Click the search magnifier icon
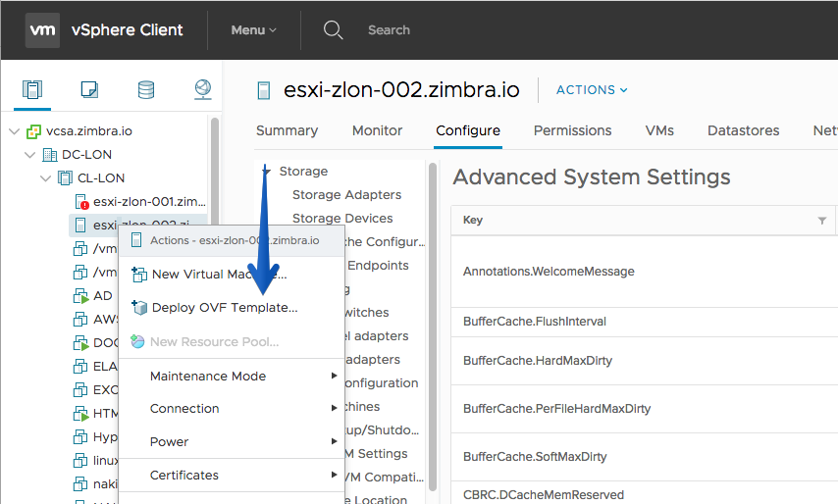 click(x=333, y=29)
